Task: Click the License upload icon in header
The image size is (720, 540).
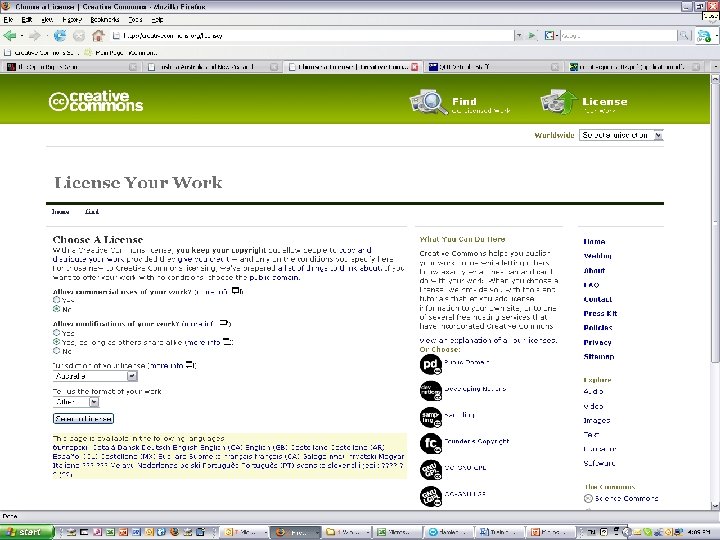Action: pyautogui.click(x=558, y=102)
